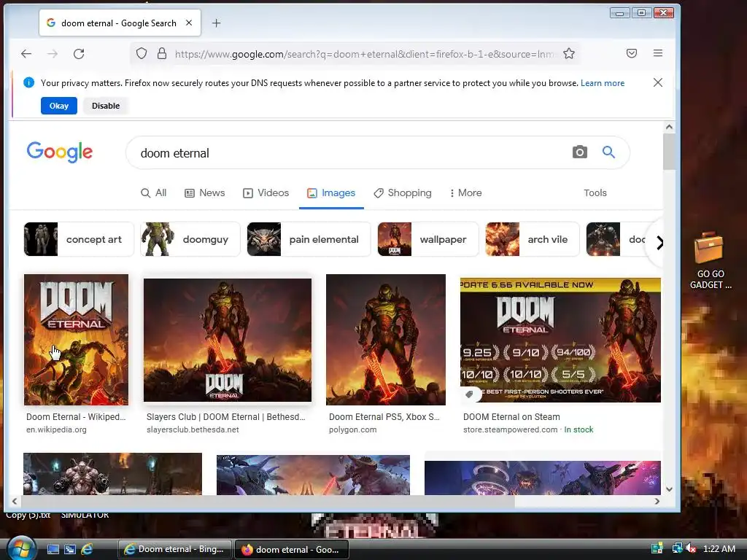Search by image using the camera icon

point(579,152)
